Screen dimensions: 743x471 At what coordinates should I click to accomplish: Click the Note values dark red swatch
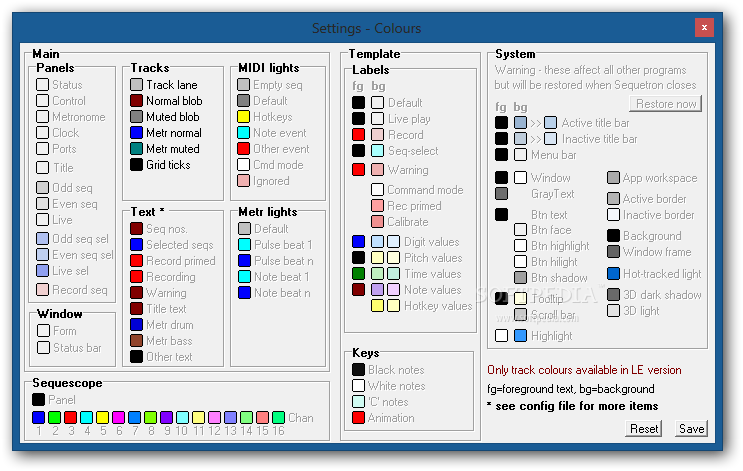coord(359,290)
